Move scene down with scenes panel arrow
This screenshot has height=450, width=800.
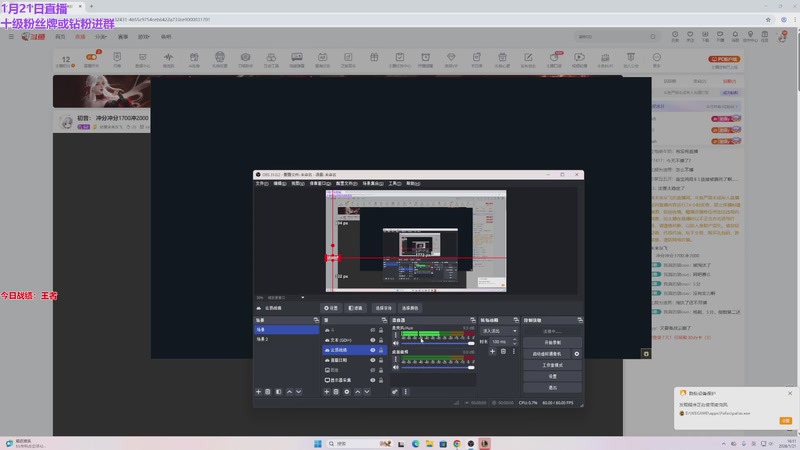click(x=298, y=392)
